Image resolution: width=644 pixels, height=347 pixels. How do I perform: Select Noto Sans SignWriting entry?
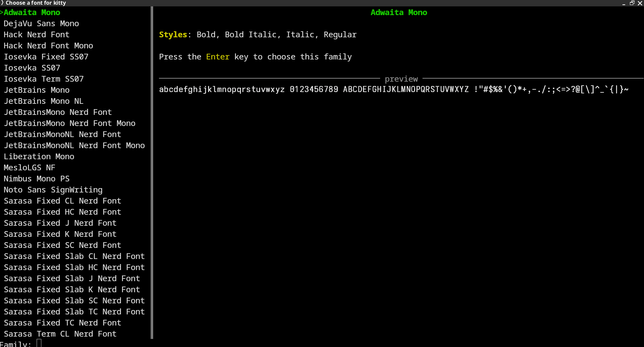point(53,190)
